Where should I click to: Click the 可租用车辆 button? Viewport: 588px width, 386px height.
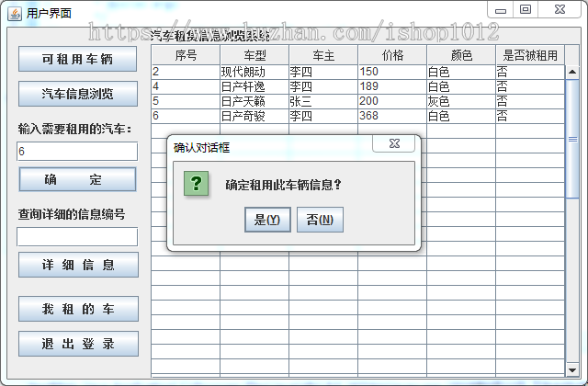pyautogui.click(x=77, y=59)
